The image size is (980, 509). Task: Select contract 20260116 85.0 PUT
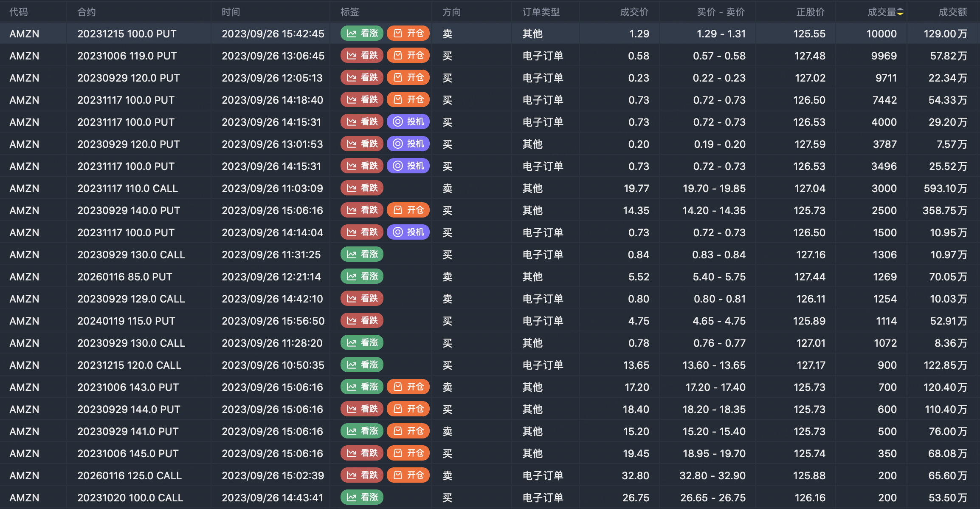tap(125, 277)
